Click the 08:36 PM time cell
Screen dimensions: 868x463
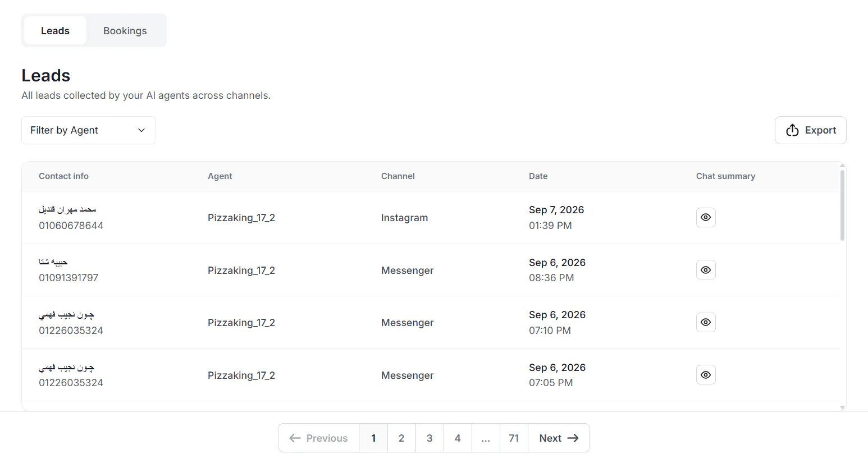[551, 278]
